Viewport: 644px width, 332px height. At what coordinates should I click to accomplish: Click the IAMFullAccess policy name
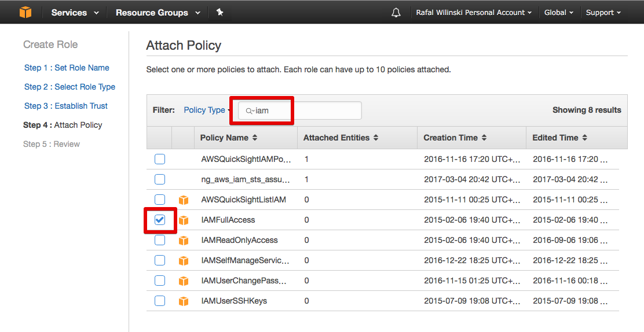[x=228, y=220]
